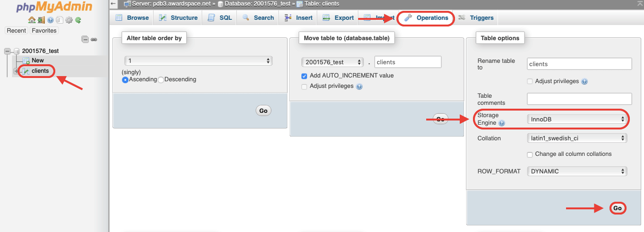This screenshot has width=644, height=232.
Task: Open the ROW_FORMAT DYNAMIC dropdown
Action: [577, 172]
